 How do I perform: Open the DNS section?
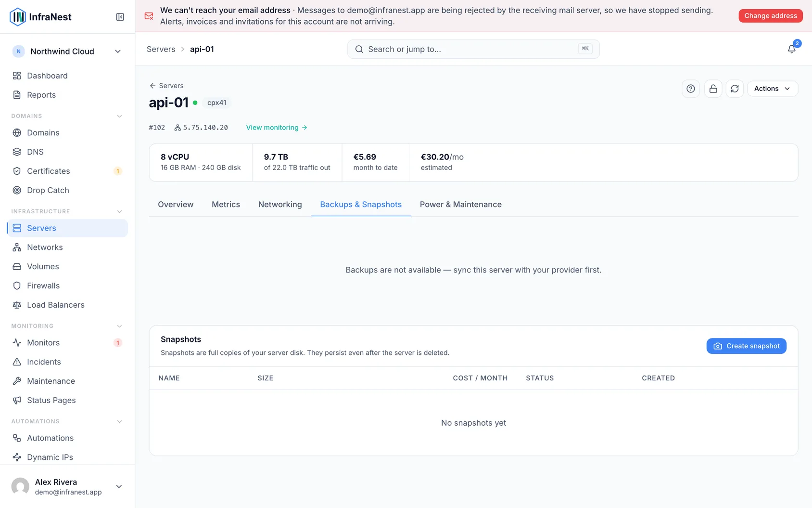tap(67, 152)
